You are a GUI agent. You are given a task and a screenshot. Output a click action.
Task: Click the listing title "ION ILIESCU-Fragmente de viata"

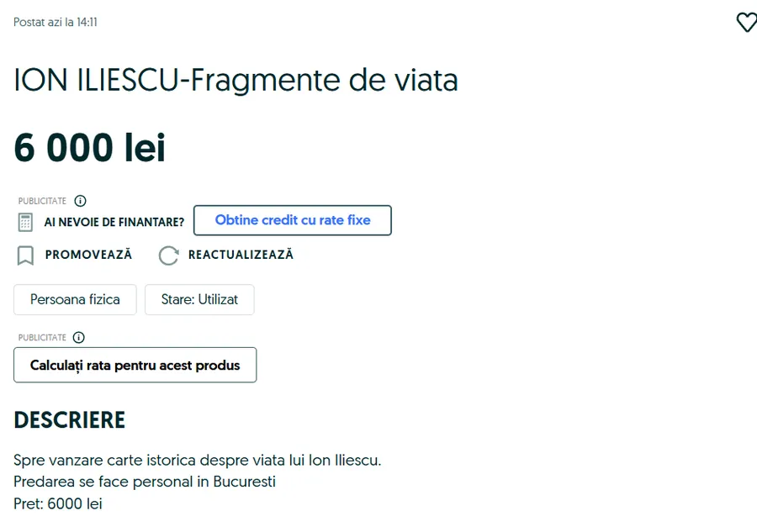click(x=236, y=81)
